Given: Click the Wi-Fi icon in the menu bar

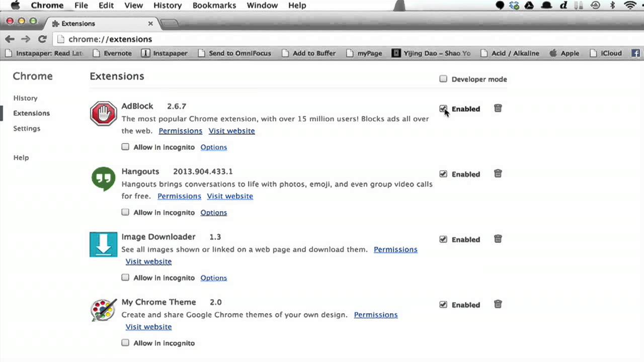Looking at the screenshot, I should (x=629, y=6).
